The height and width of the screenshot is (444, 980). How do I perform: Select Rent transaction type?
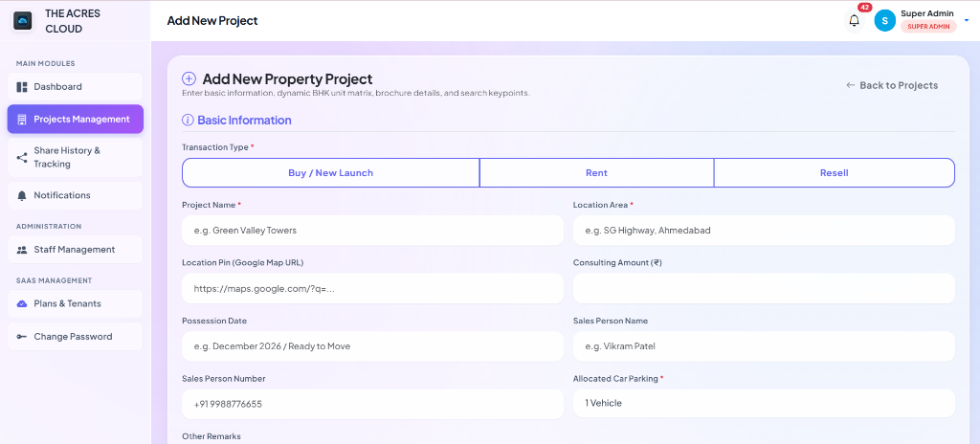596,172
